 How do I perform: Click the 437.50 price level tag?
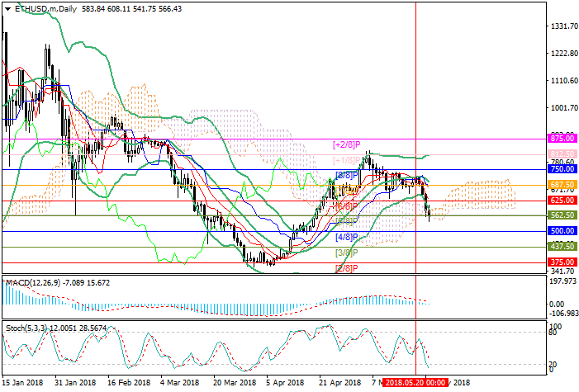point(562,247)
